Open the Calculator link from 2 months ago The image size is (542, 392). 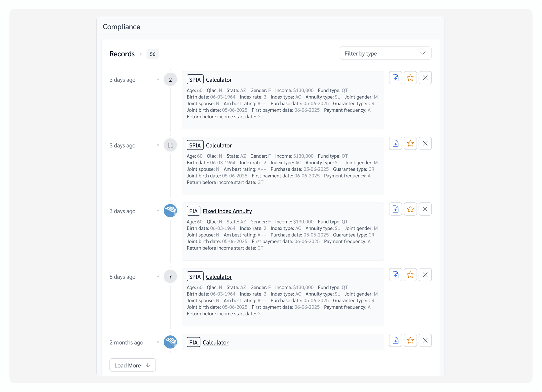[x=215, y=342]
